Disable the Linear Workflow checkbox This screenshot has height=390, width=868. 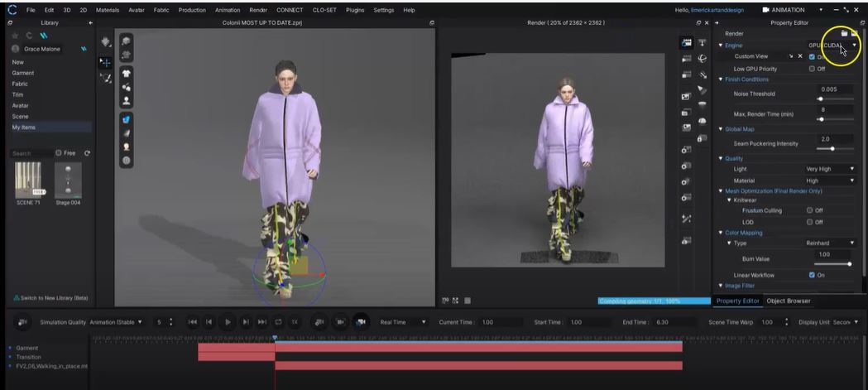pos(811,275)
